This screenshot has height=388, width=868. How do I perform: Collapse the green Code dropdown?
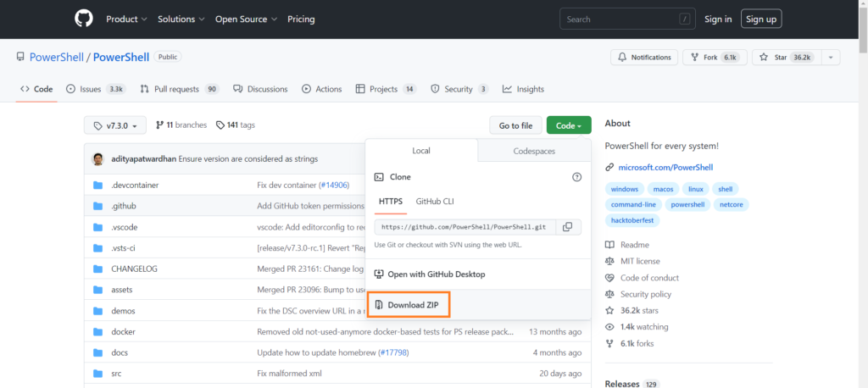569,125
